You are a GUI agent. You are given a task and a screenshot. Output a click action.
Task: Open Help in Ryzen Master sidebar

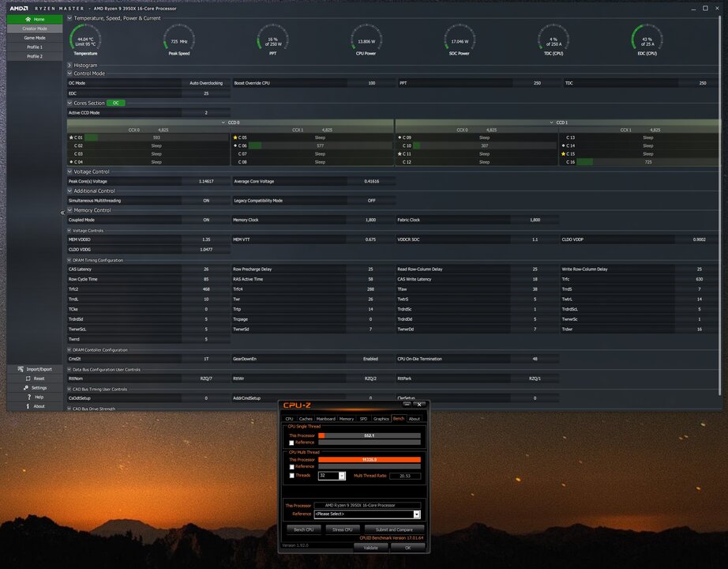[x=35, y=397]
